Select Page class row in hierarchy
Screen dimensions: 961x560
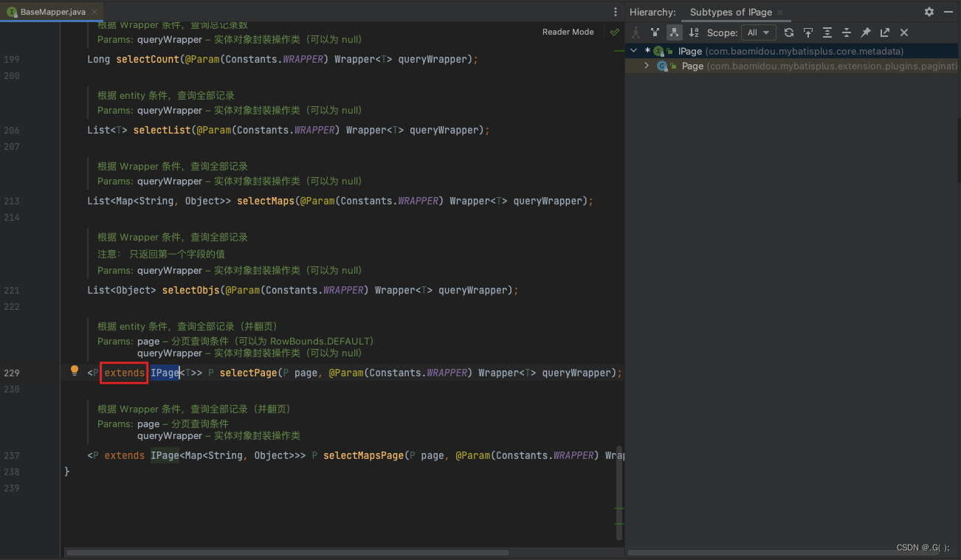pos(793,66)
